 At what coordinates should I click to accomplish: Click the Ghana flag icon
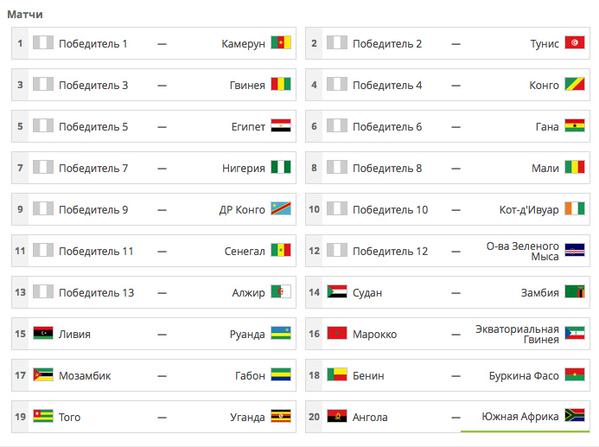pyautogui.click(x=575, y=125)
